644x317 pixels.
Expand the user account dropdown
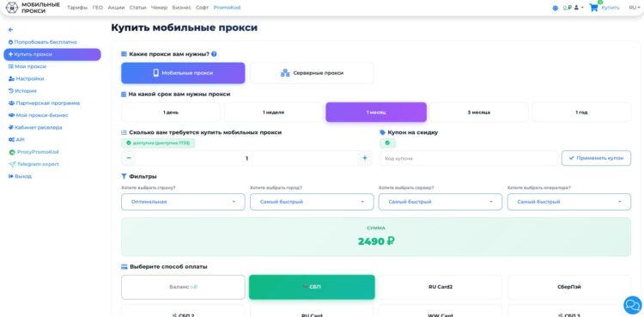pyautogui.click(x=578, y=8)
